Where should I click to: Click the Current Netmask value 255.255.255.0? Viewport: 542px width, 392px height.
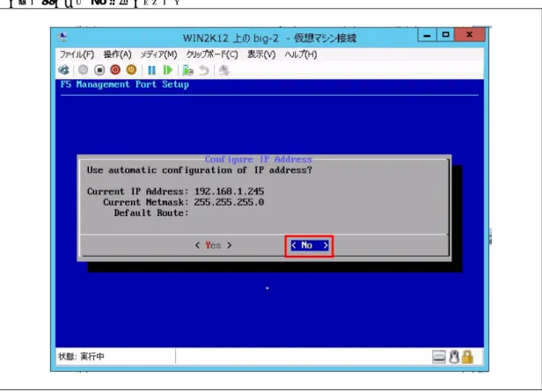(229, 202)
